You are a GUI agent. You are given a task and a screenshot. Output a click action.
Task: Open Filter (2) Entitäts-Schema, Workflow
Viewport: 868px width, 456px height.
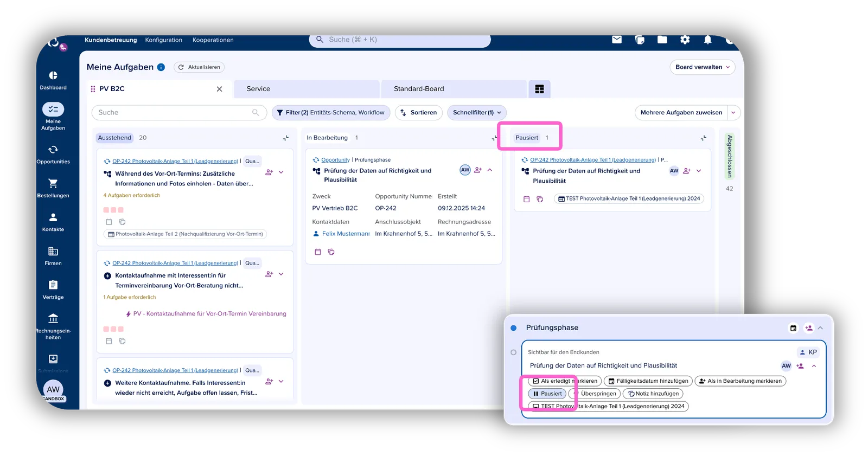pyautogui.click(x=331, y=113)
